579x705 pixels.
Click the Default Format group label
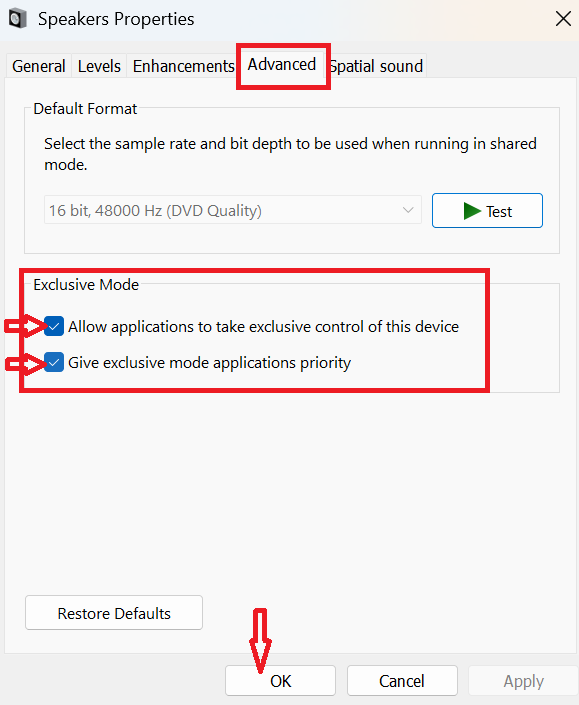click(85, 109)
